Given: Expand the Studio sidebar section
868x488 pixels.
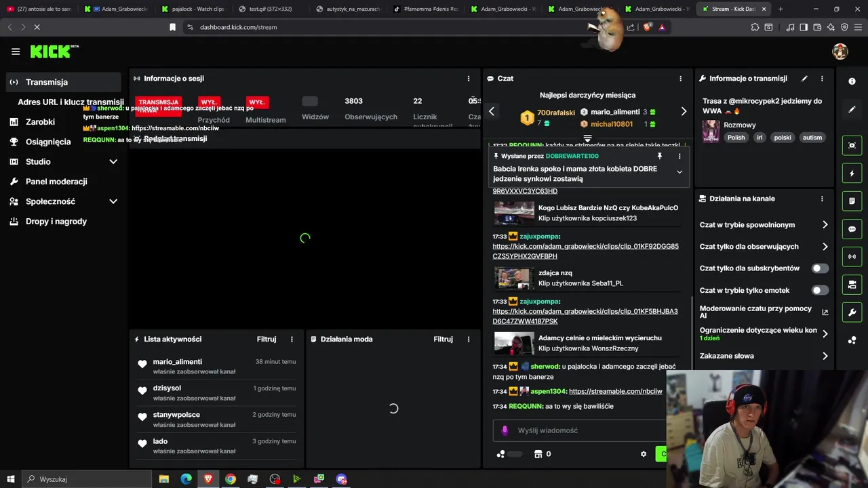Looking at the screenshot, I should 113,161.
